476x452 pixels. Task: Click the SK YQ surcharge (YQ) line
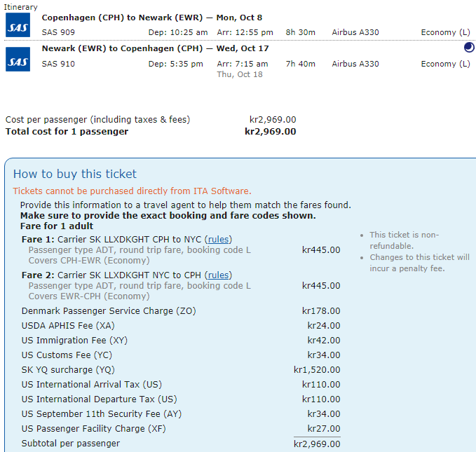[68, 369]
